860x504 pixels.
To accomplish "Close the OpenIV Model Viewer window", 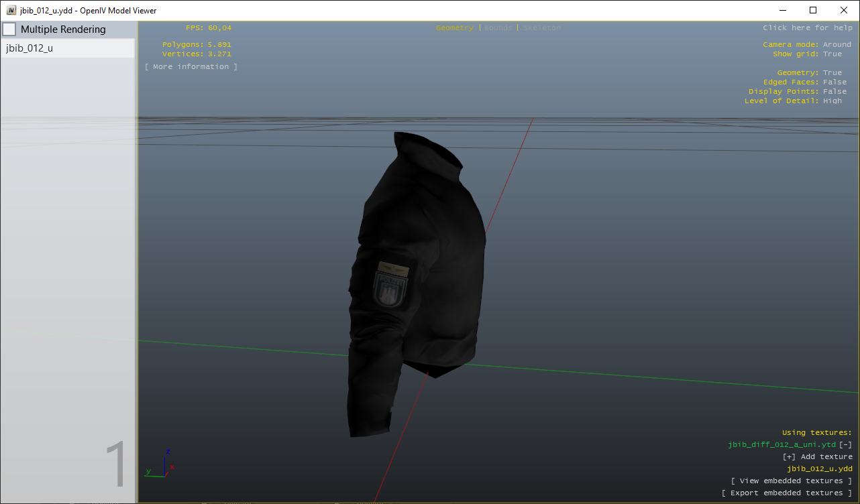I will tap(844, 10).
